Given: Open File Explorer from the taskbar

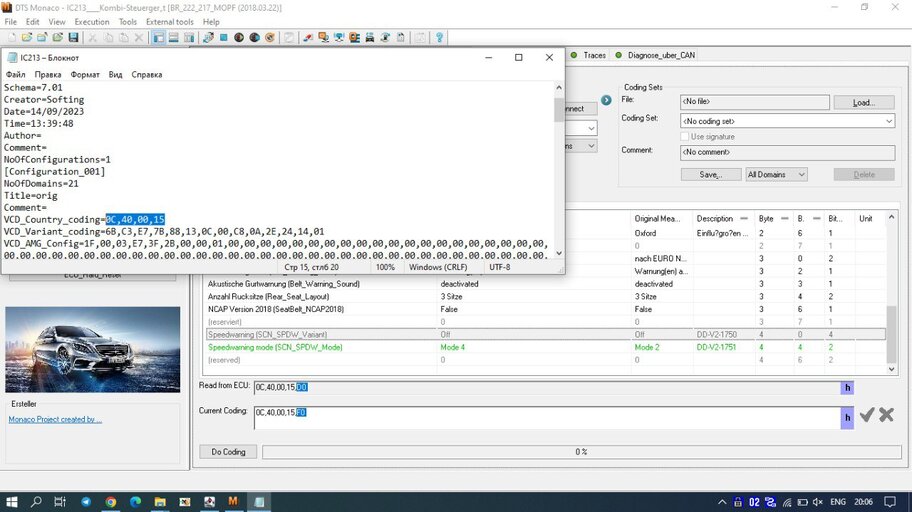Looking at the screenshot, I should tap(160, 502).
